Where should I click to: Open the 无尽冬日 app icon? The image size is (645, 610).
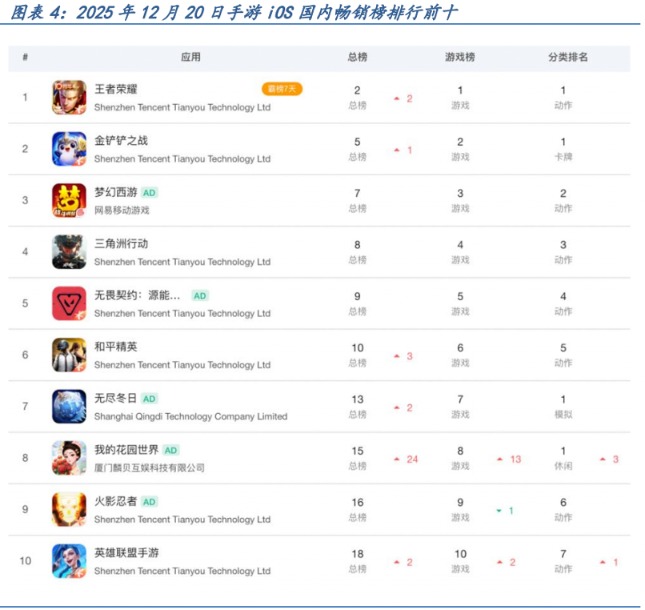pos(69,406)
